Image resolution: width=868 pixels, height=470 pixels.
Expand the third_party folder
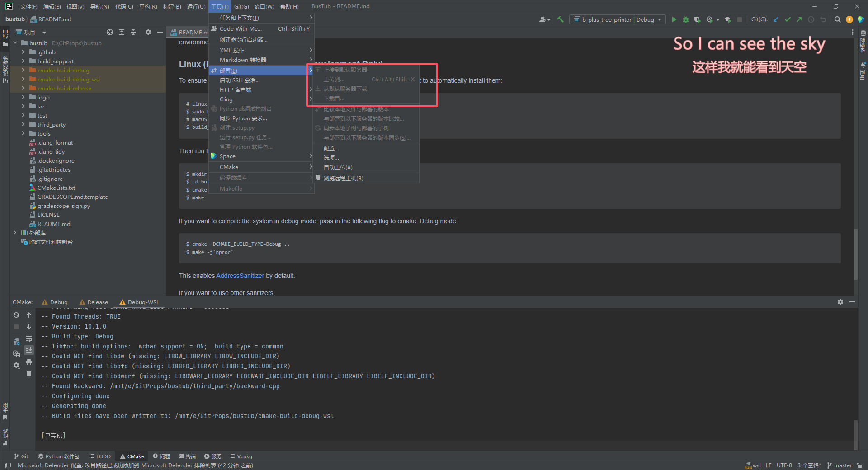tap(23, 124)
